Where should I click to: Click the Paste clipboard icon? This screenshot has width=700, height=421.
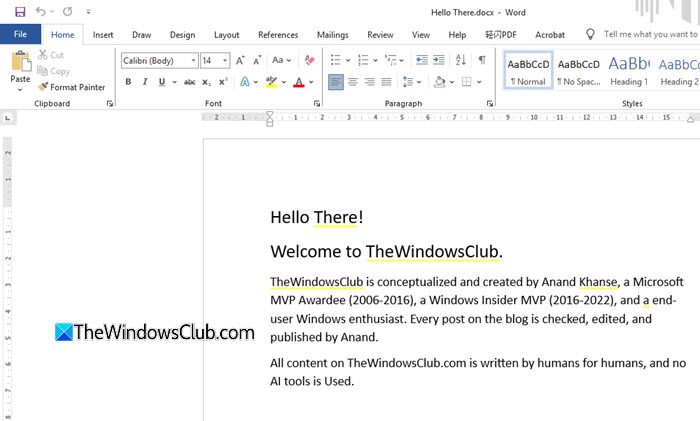point(21,61)
